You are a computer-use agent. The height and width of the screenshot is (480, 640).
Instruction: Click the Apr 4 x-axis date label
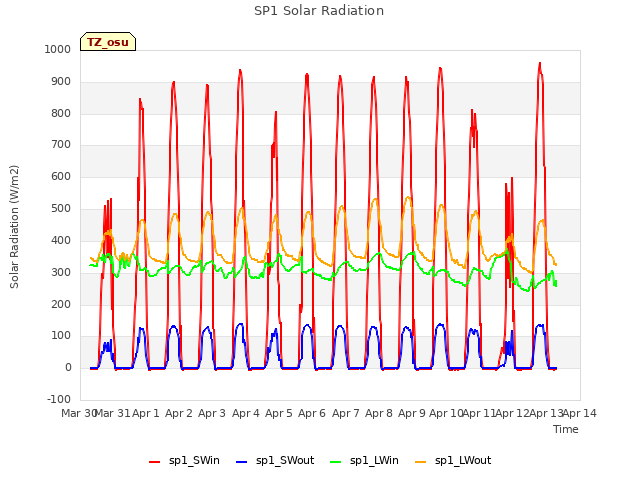pyautogui.click(x=246, y=413)
